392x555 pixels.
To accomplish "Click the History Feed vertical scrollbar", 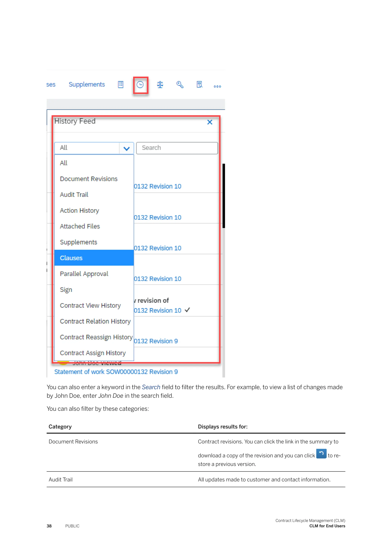I will pos(224,196).
